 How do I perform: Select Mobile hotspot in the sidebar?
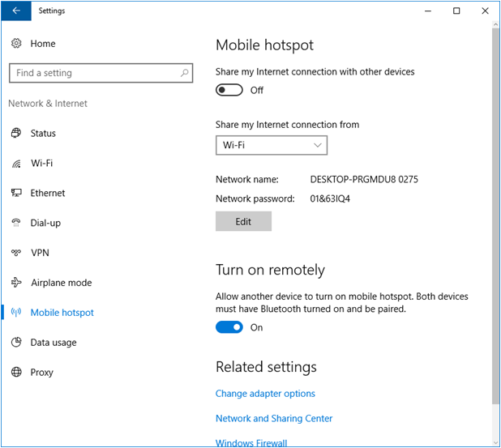[x=62, y=313]
